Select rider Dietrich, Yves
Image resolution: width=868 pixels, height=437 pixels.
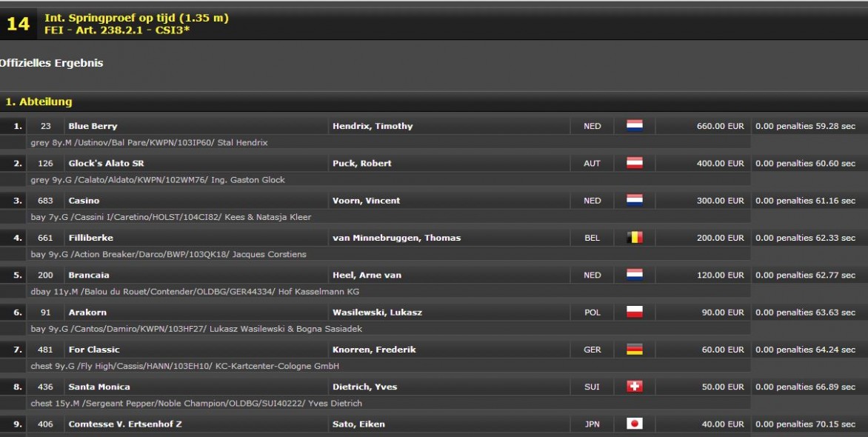365,387
